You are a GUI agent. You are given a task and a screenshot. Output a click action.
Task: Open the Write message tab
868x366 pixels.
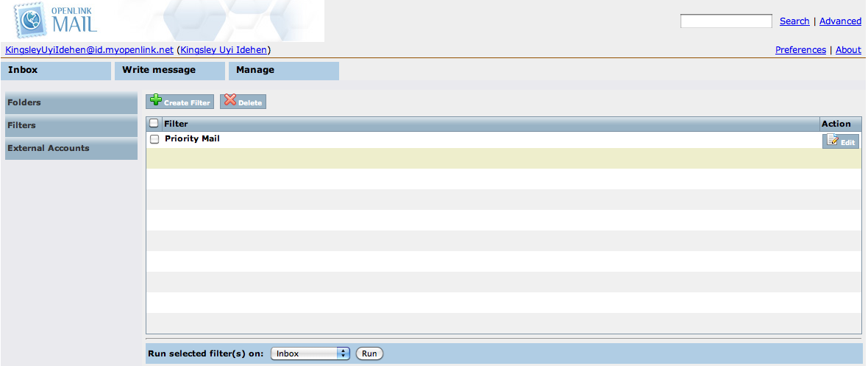point(170,71)
